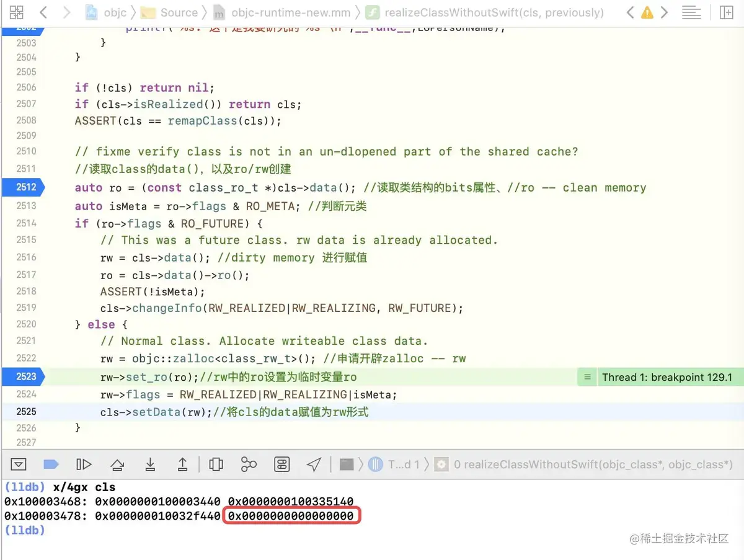Click the comment '// Normal class. Allocate writeable class data.'

click(x=264, y=341)
